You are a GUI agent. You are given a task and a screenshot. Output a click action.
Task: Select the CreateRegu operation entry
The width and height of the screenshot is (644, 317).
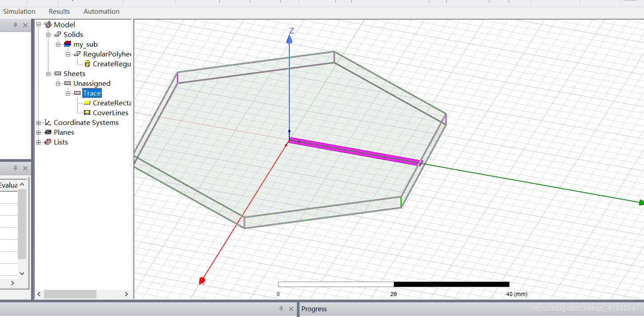(112, 64)
